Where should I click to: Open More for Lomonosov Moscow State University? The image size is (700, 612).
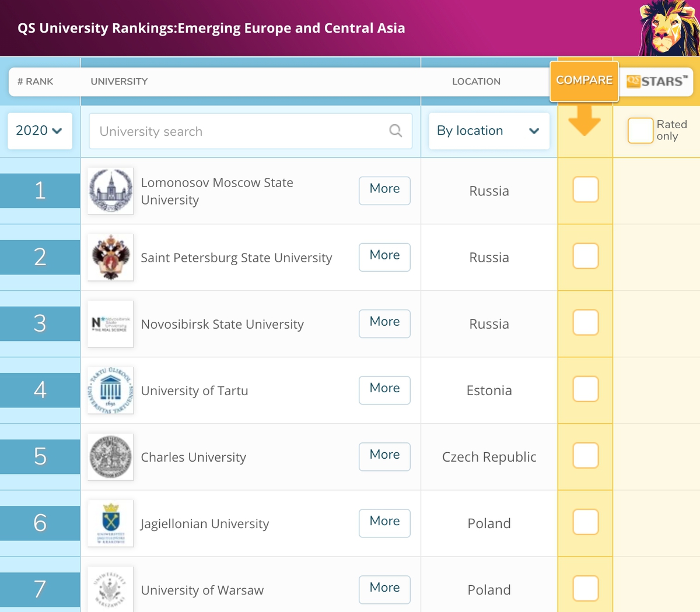coord(384,191)
